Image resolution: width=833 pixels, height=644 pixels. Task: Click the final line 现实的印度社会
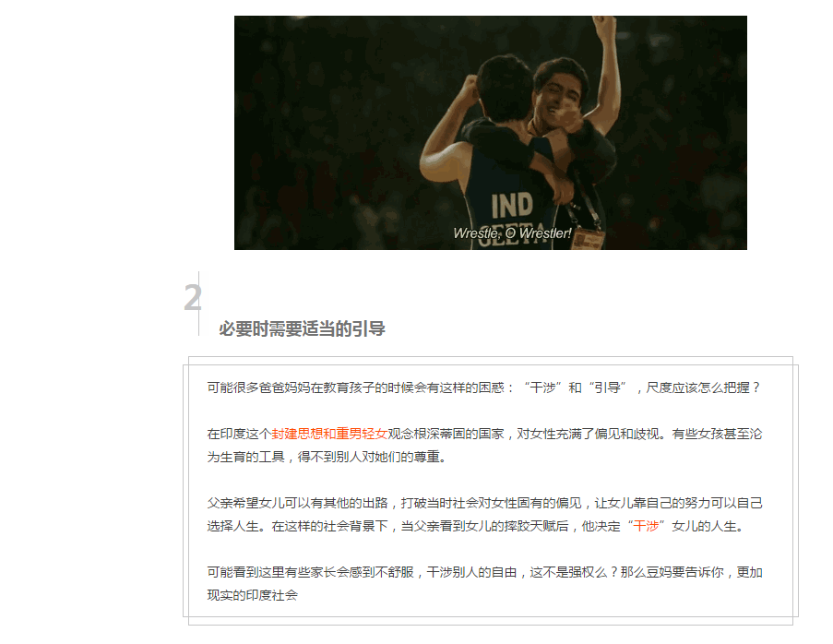click(x=253, y=595)
